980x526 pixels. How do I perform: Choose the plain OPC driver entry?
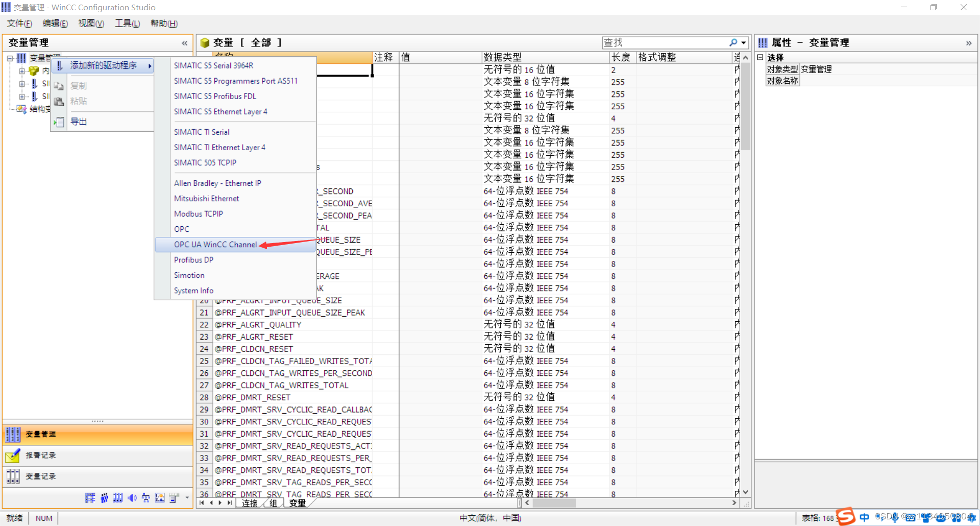pyautogui.click(x=235, y=229)
